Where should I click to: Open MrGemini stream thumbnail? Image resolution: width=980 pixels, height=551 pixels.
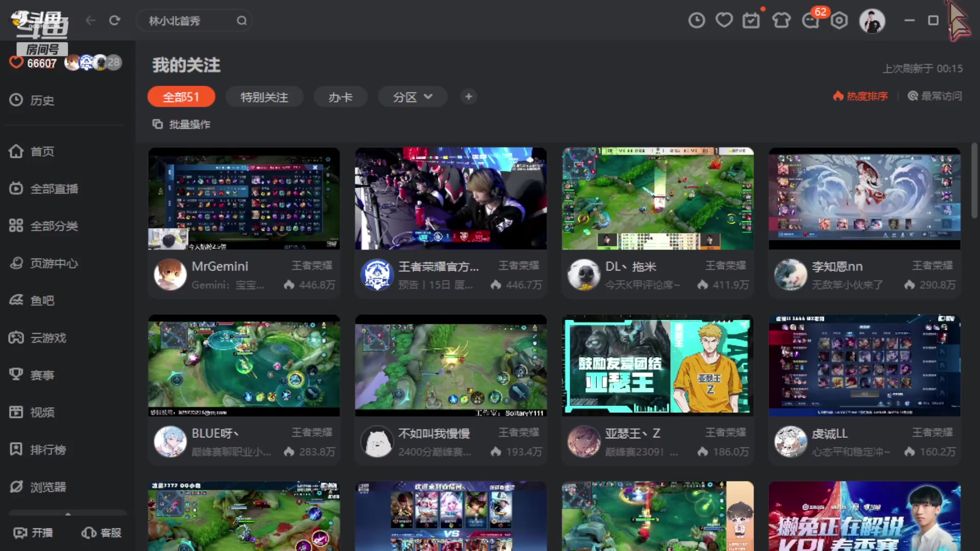coord(244,198)
